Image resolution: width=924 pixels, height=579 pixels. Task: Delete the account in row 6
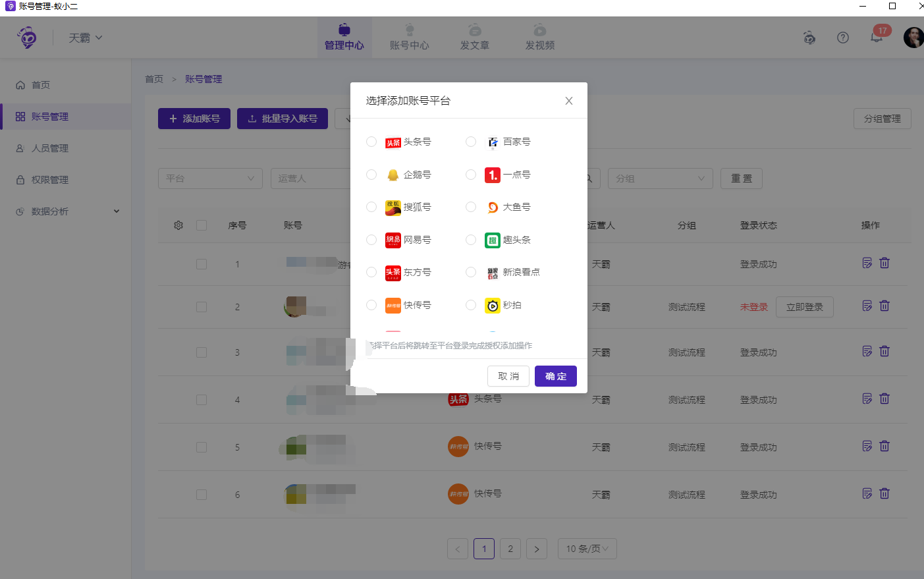tap(884, 493)
